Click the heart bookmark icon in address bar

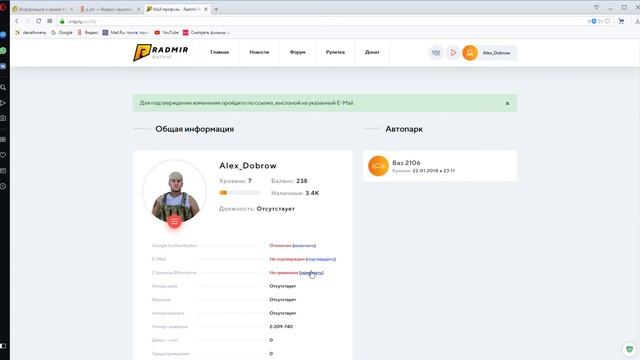[x=607, y=21]
